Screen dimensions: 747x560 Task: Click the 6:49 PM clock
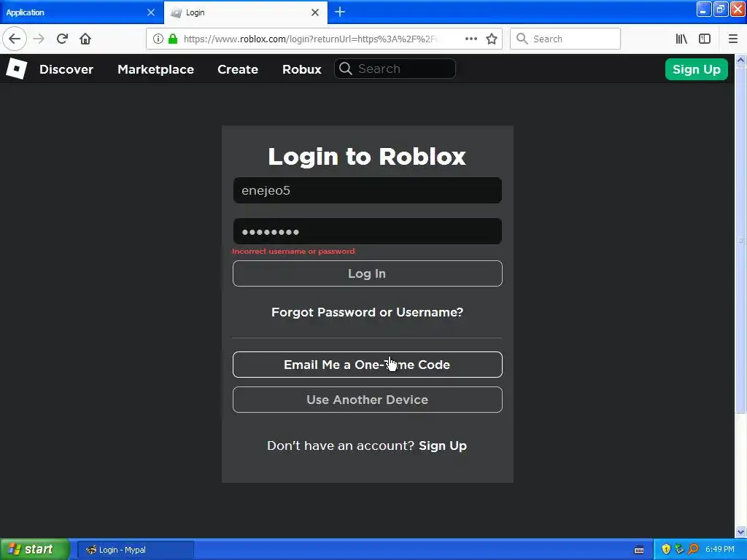pyautogui.click(x=720, y=549)
